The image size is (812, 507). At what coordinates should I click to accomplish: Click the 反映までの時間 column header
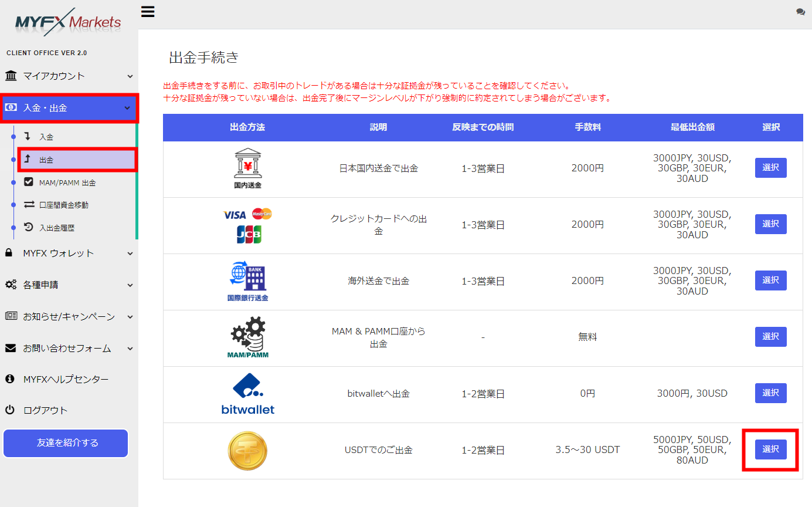tap(483, 127)
